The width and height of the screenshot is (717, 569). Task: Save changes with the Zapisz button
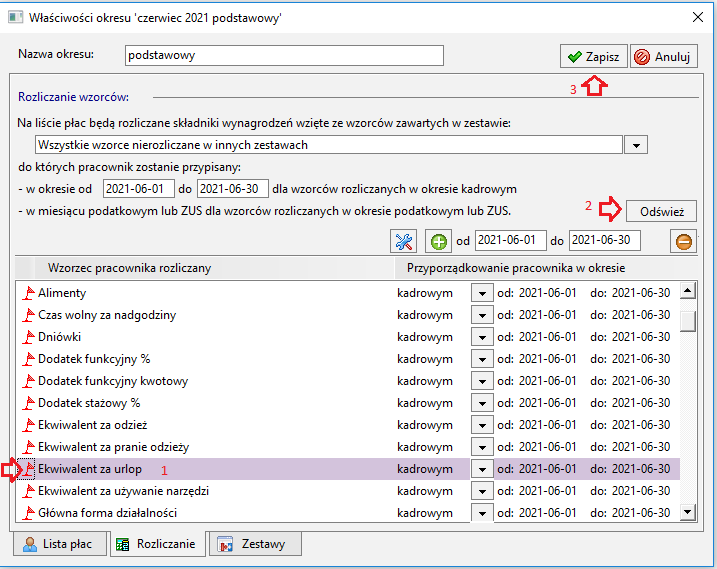pyautogui.click(x=594, y=56)
